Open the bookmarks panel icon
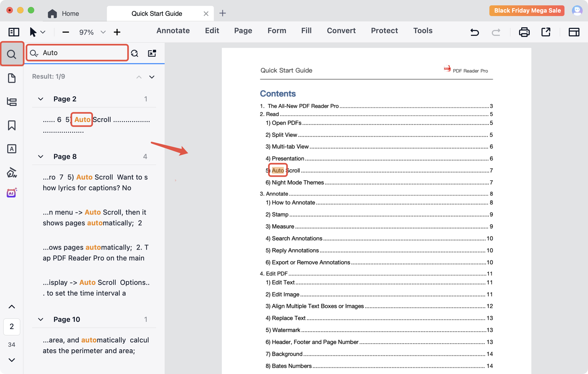588x374 pixels. [x=12, y=125]
